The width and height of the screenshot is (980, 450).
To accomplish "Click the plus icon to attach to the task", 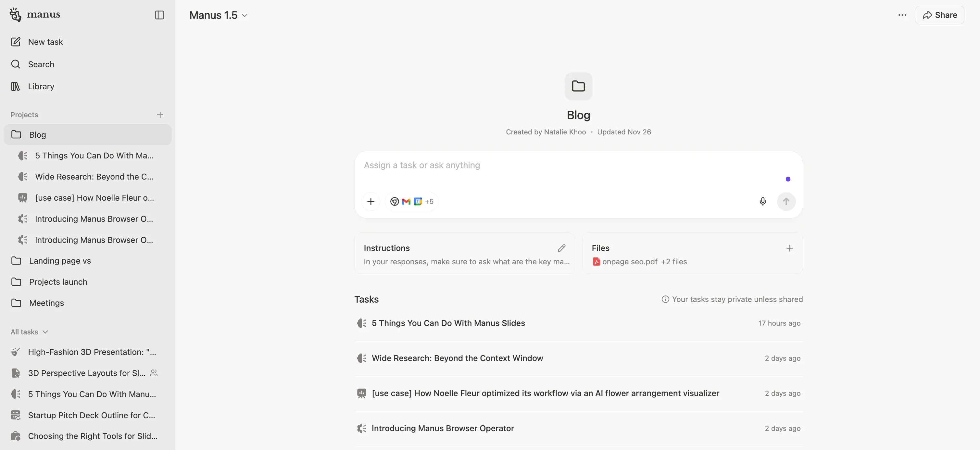I will [371, 201].
